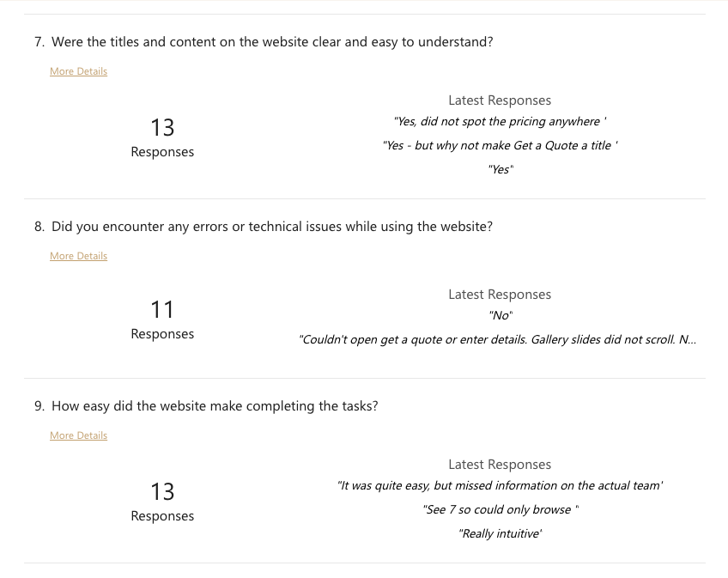This screenshot has height=578, width=728.
Task: Open More Details for question 8
Action: 78,256
